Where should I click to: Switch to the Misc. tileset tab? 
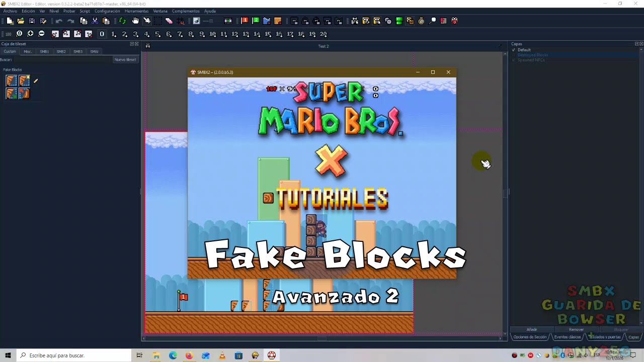28,51
